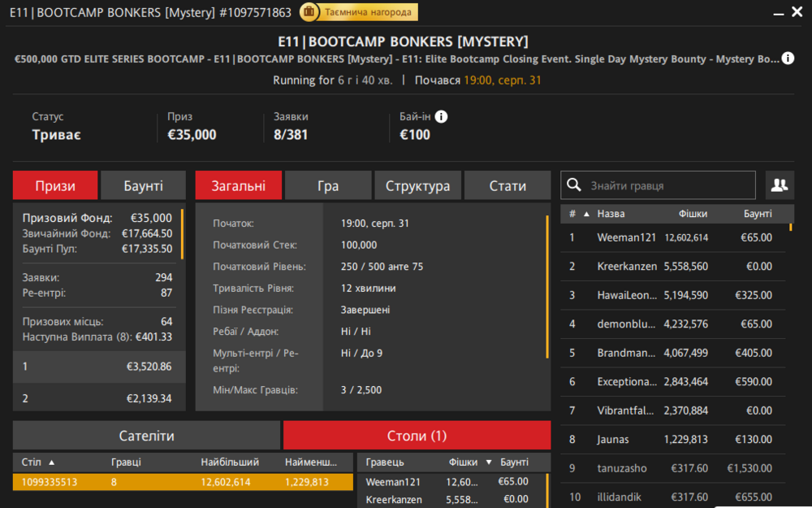812x508 pixels.
Task: Click the info icon after tournament description
Action: [x=788, y=59]
